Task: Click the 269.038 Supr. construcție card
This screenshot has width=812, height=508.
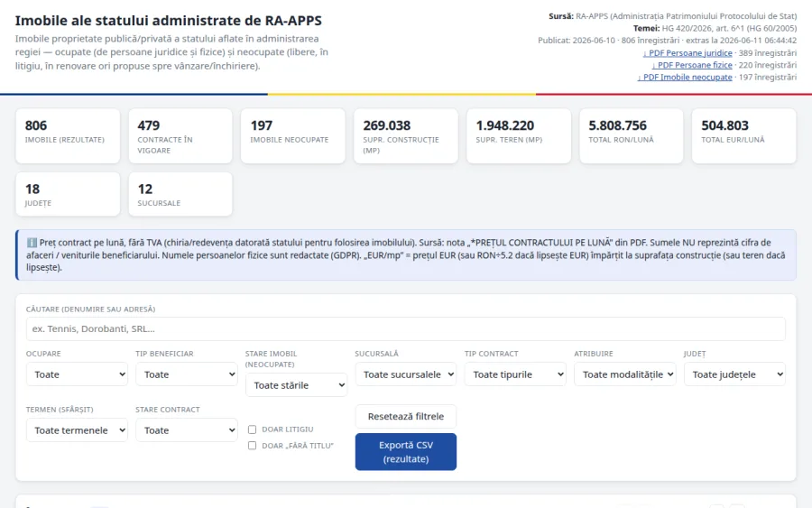Action: [x=406, y=135]
